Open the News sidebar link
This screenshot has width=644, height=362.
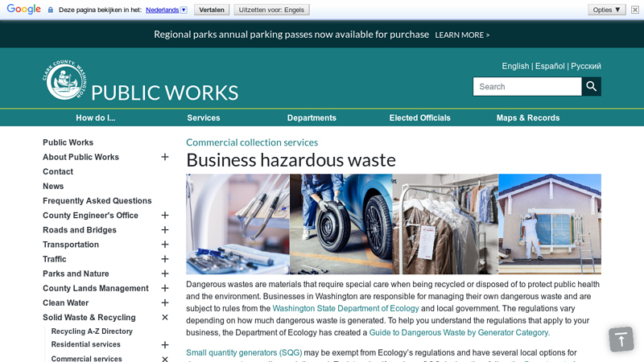(x=53, y=186)
